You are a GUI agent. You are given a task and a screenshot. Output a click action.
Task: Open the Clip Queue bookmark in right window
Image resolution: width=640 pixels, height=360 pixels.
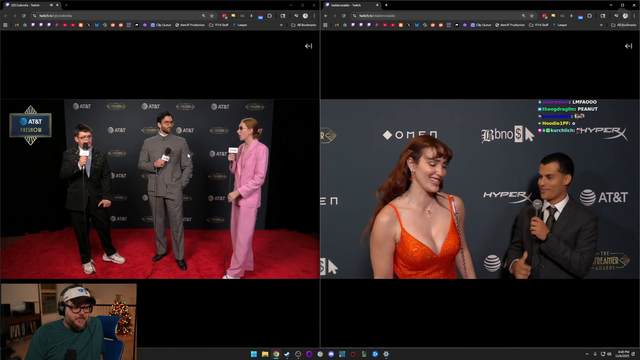pos(481,25)
